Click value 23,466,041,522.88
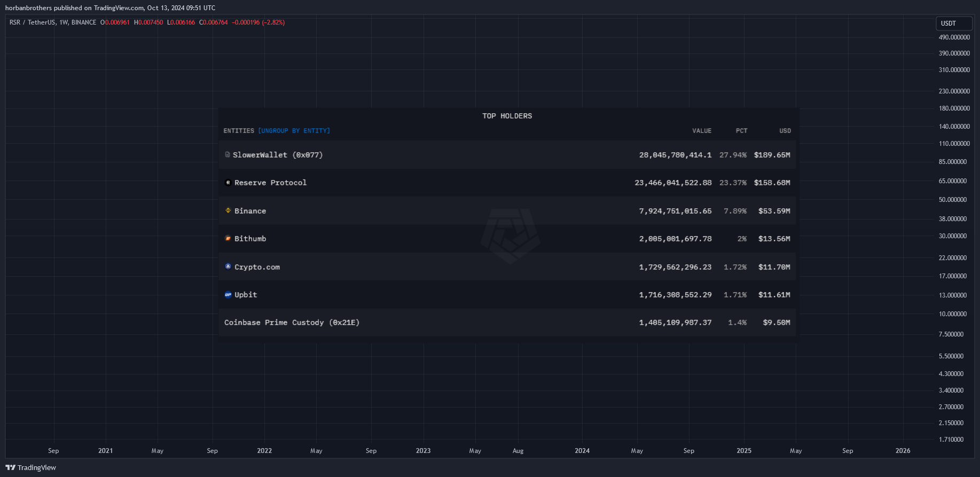The width and height of the screenshot is (980, 477). pyautogui.click(x=673, y=183)
